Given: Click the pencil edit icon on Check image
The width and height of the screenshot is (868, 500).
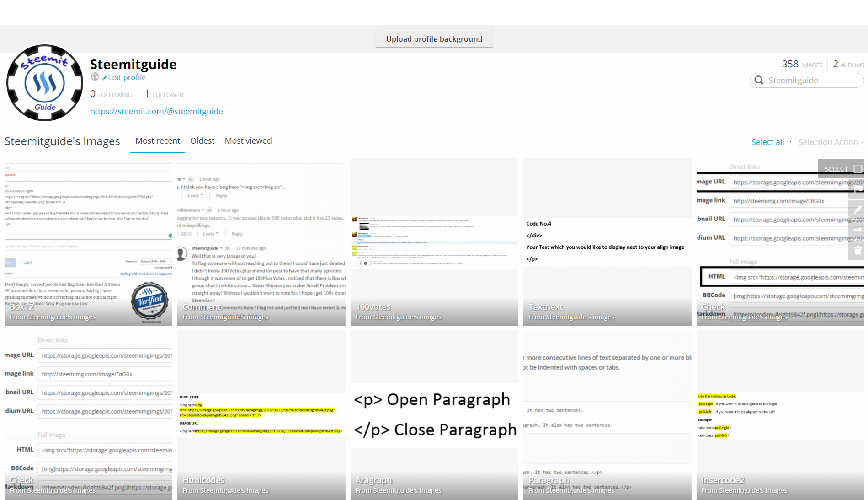Looking at the screenshot, I should 857,210.
